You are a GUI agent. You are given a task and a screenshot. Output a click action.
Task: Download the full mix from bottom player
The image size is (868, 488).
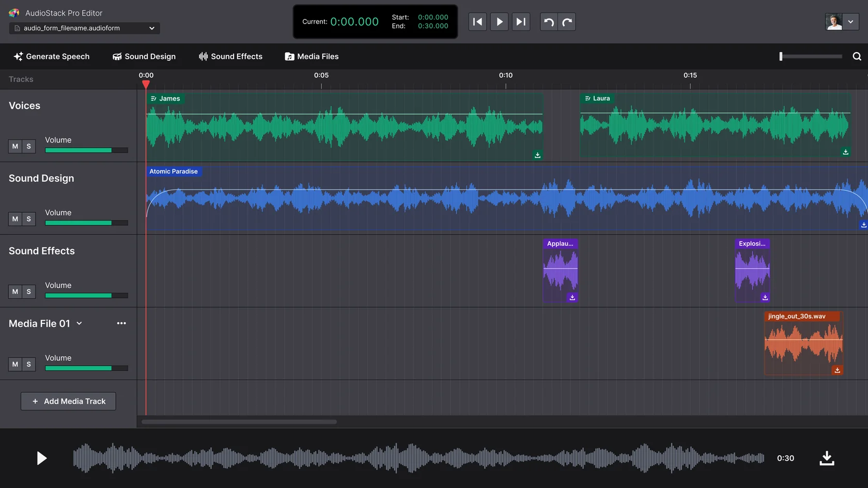[x=827, y=458]
